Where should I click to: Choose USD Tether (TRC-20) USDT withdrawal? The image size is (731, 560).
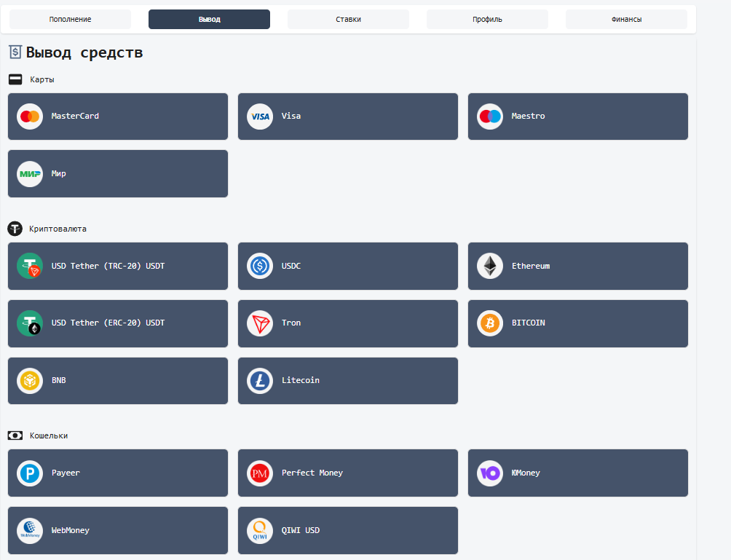pyautogui.click(x=118, y=267)
